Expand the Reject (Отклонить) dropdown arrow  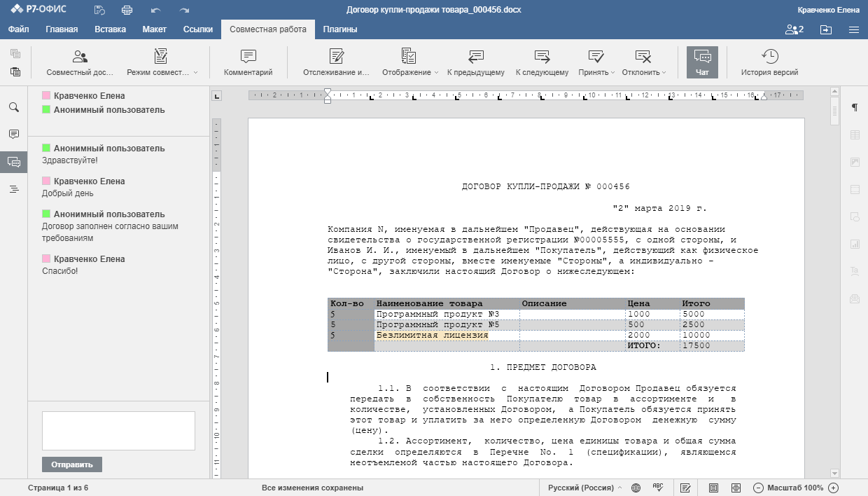click(664, 73)
